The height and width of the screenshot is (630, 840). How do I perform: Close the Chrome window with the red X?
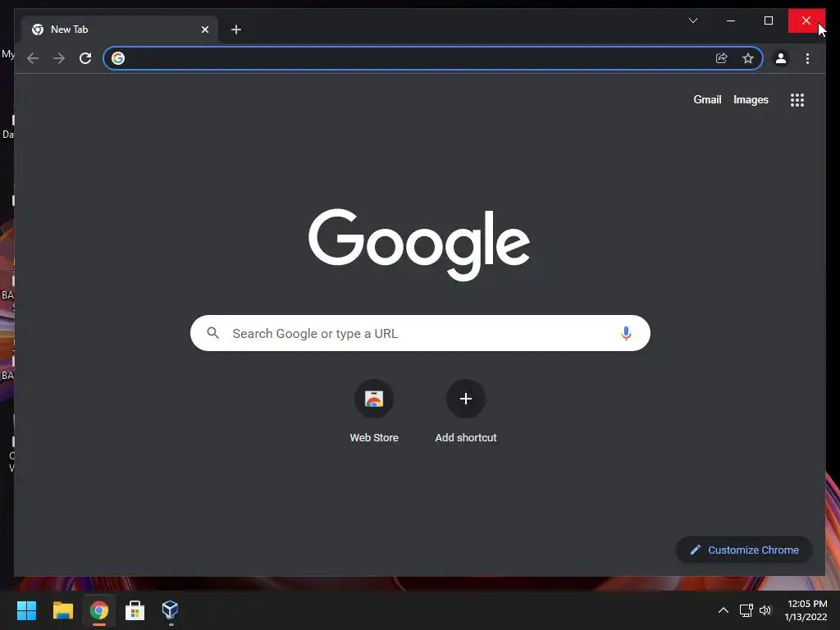(806, 21)
